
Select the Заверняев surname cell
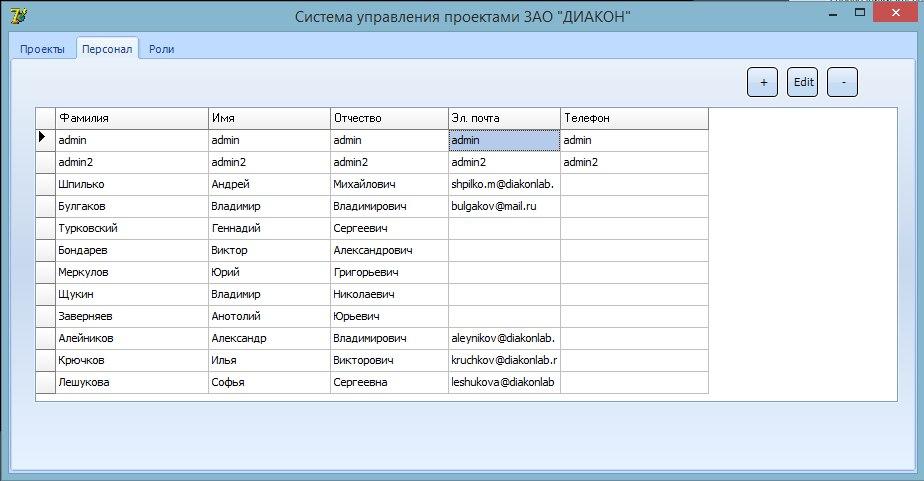pos(131,316)
